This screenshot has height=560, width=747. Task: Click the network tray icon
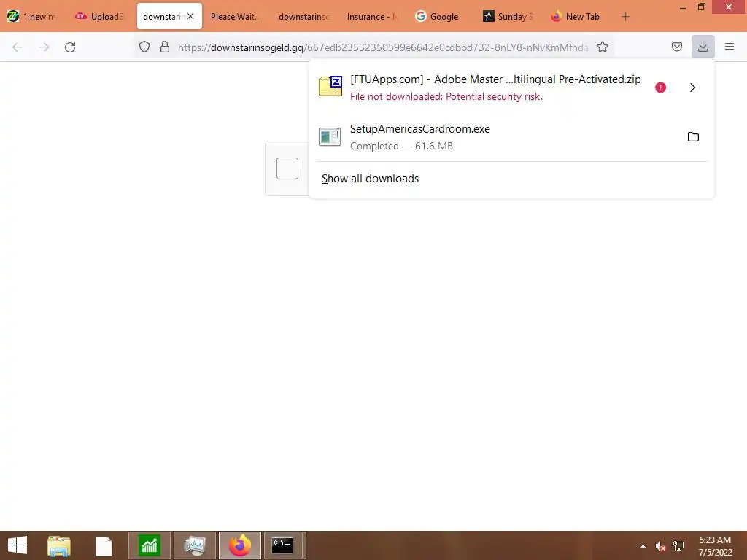pyautogui.click(x=678, y=546)
